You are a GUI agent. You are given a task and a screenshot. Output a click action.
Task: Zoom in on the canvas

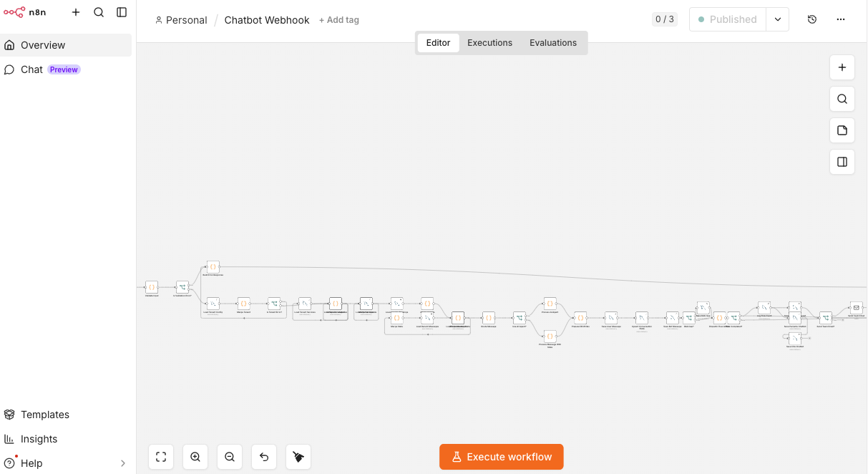[195, 457]
